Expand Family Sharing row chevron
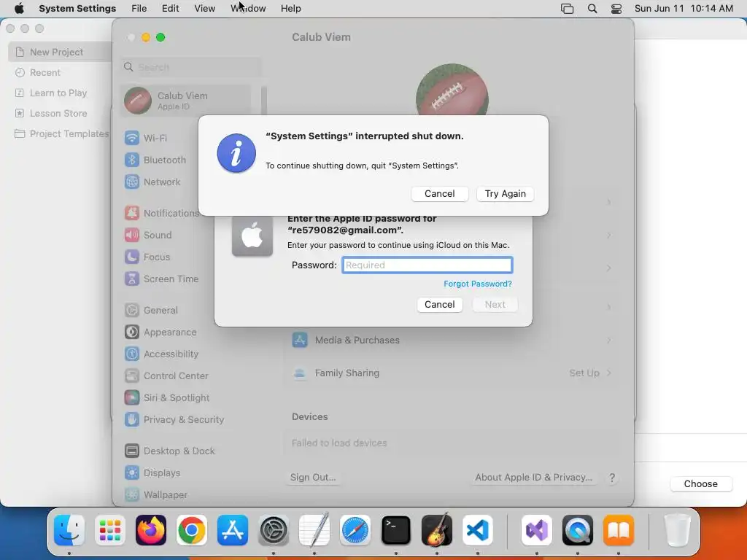The height and width of the screenshot is (560, 747). [609, 373]
